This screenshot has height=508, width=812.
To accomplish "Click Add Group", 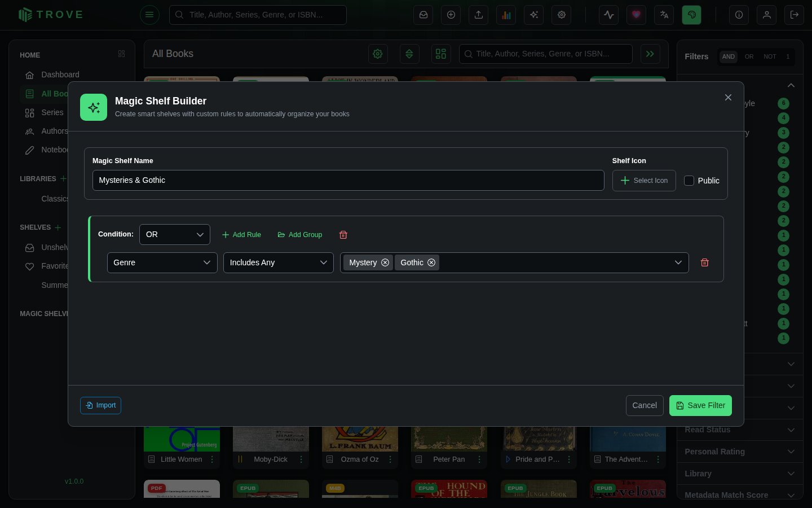I will click(x=300, y=235).
